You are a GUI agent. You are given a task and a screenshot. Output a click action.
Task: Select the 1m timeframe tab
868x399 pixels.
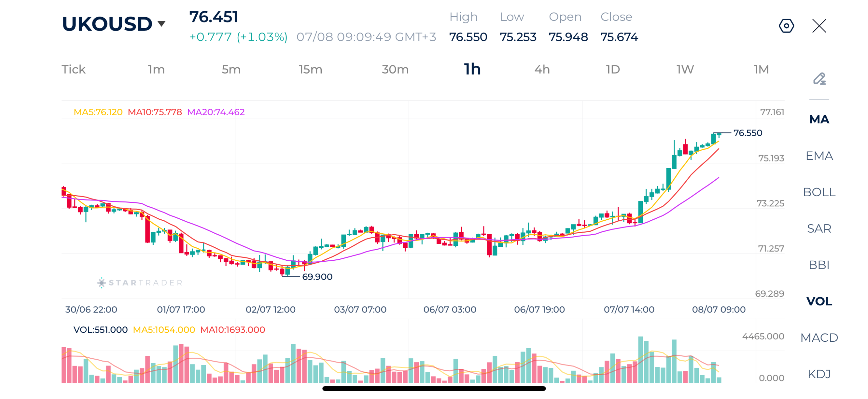click(156, 69)
